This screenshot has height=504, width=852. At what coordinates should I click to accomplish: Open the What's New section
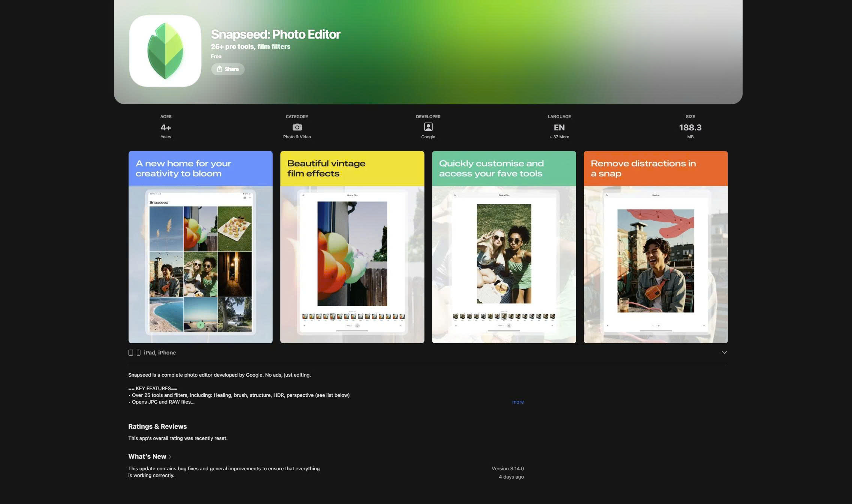(147, 456)
